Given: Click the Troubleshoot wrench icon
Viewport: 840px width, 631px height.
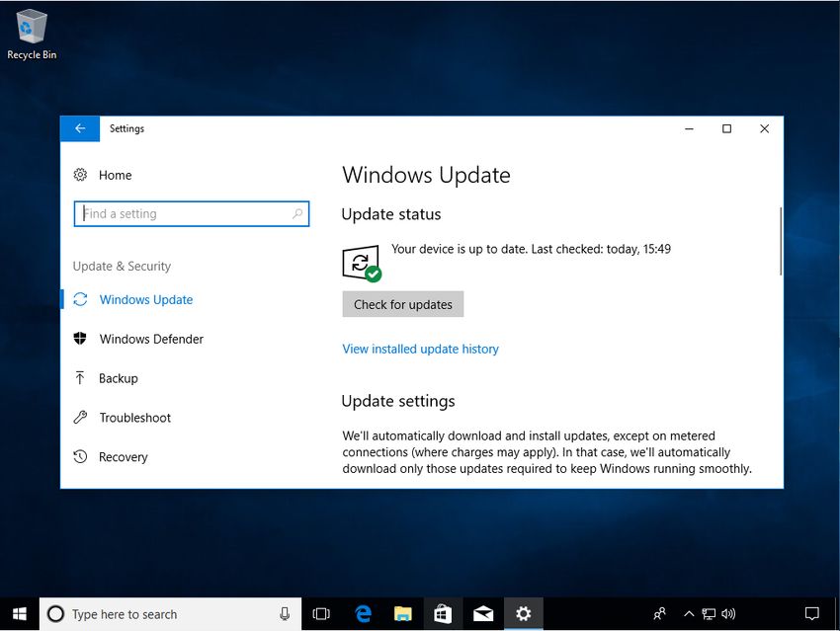Looking at the screenshot, I should tap(80, 418).
